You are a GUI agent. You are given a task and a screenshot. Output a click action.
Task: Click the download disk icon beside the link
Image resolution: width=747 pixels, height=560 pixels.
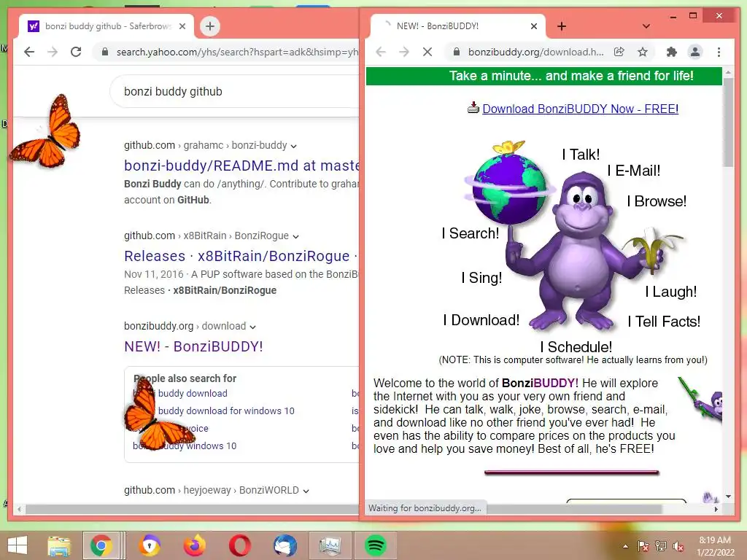pos(473,108)
